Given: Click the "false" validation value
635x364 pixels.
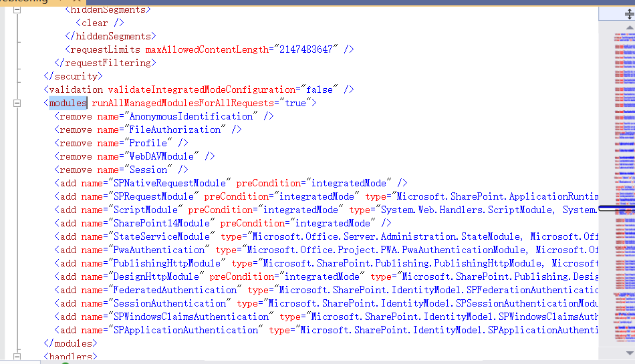Looking at the screenshot, I should (319, 89).
